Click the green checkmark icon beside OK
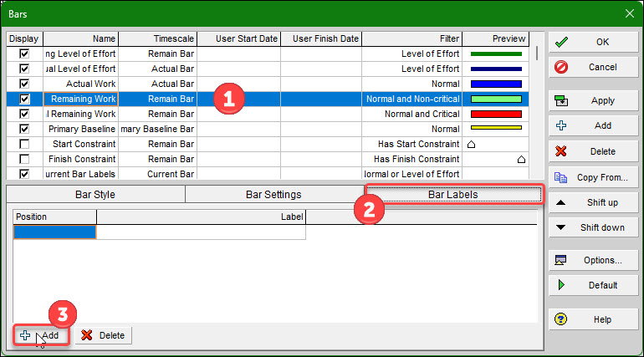Screen dimensions: 644x357 point(561,42)
